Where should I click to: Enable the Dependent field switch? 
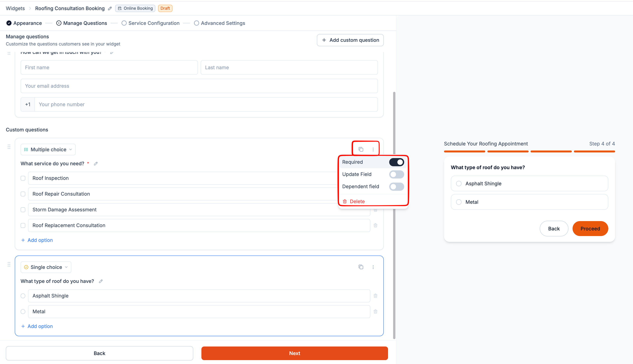tap(396, 186)
